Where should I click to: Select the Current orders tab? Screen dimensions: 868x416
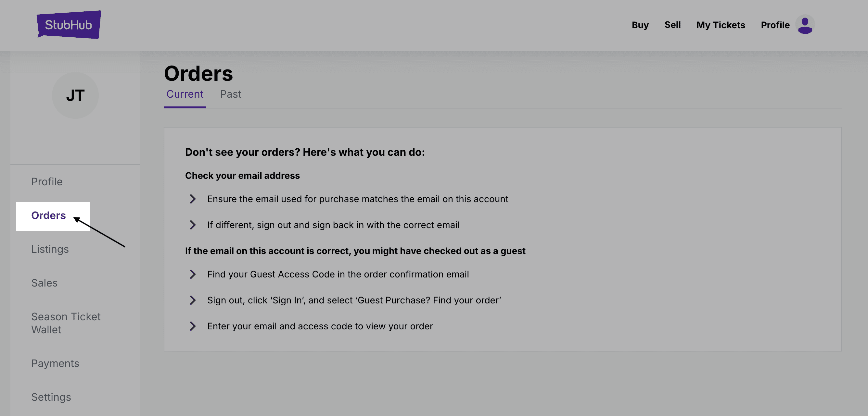185,94
